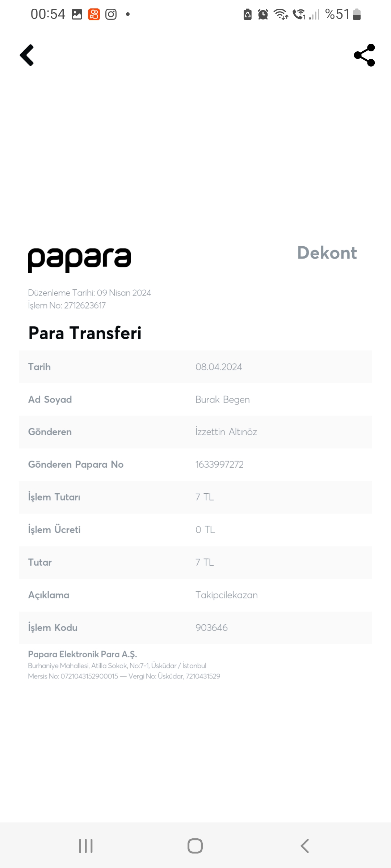Tap the battery indicator in status bar
Viewport: 391px width, 868px height.
[357, 14]
